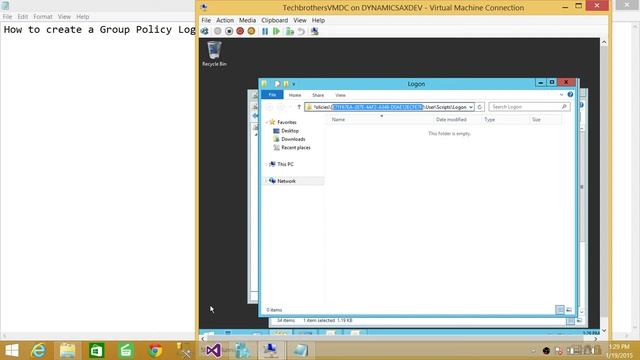Image resolution: width=640 pixels, height=360 pixels.
Task: Open Action menu of Virtual Machine Connection
Action: [225, 20]
